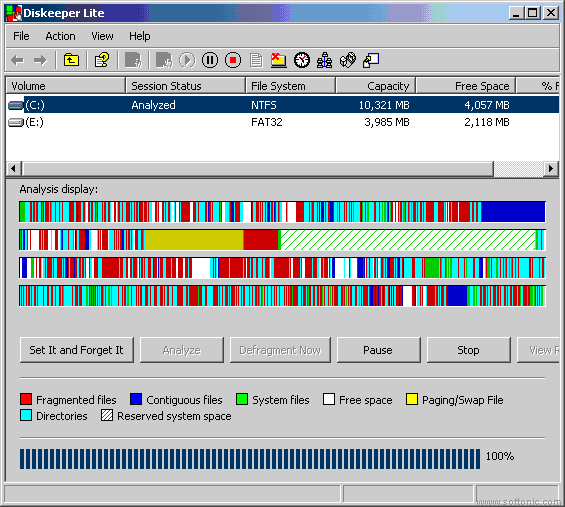Click the Analyze button
Viewport: 565px width, 507px height.
tap(182, 350)
